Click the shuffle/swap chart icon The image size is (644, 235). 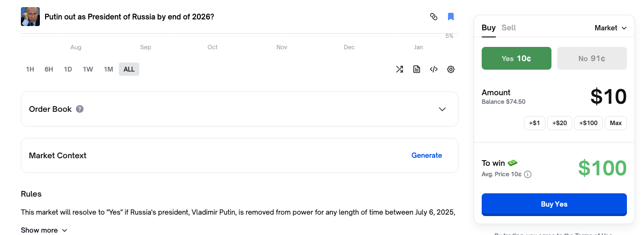coord(400,69)
